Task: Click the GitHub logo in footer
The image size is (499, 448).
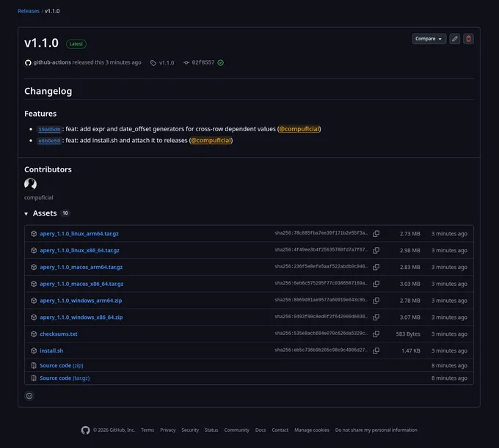Action: coord(85,430)
